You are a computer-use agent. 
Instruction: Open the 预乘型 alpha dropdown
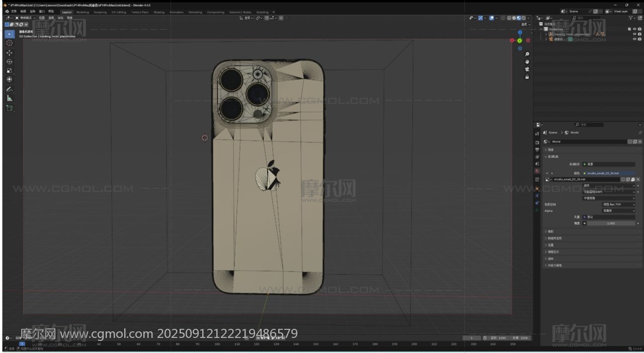tap(619, 211)
